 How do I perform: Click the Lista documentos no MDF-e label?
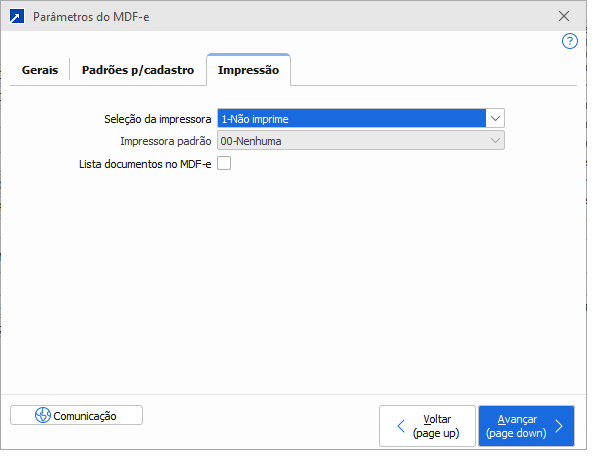[145, 163]
